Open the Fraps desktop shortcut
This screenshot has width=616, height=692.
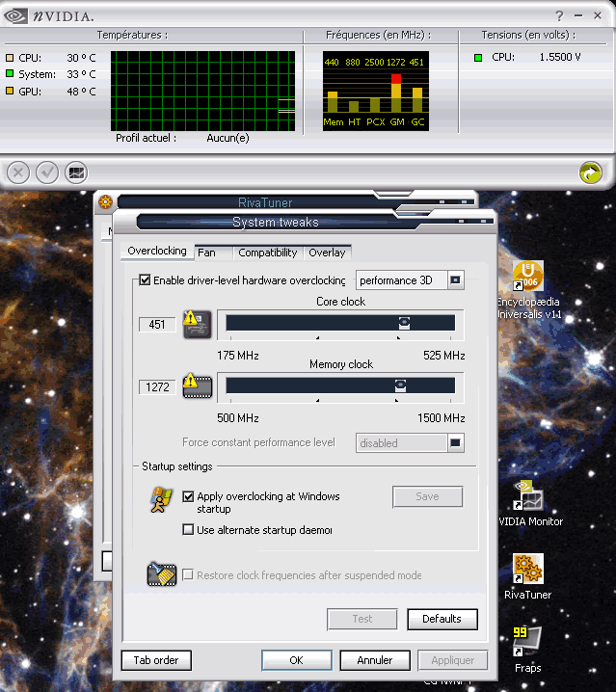(x=527, y=640)
